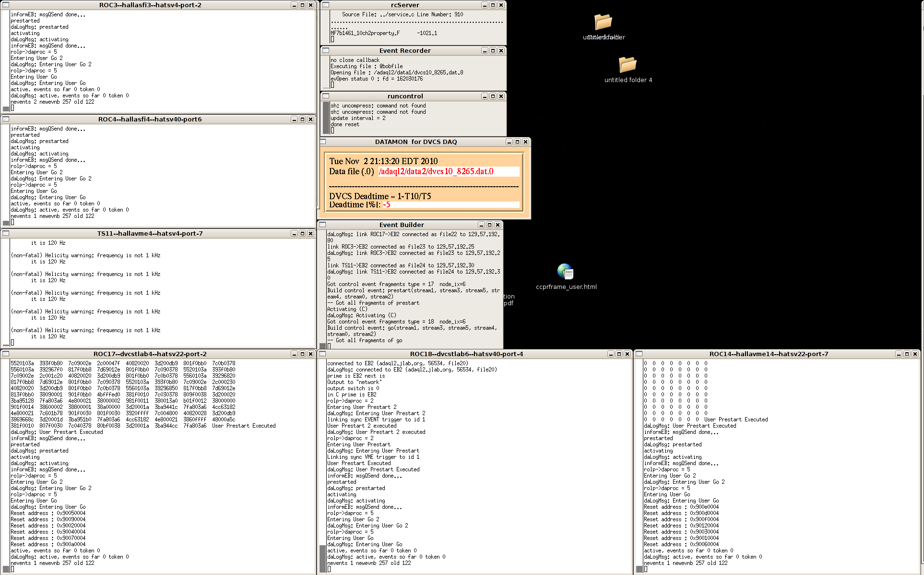The image size is (924, 575).
Task: Click the Deadtime value -5 in DATAMON
Action: (x=387, y=204)
